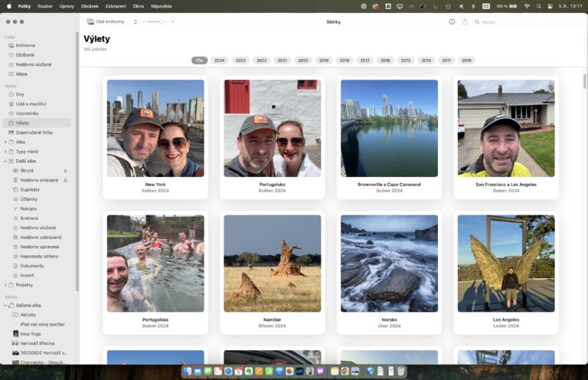
Task: Click the zoom-in plus beside slider
Action: pyautogui.click(x=172, y=21)
